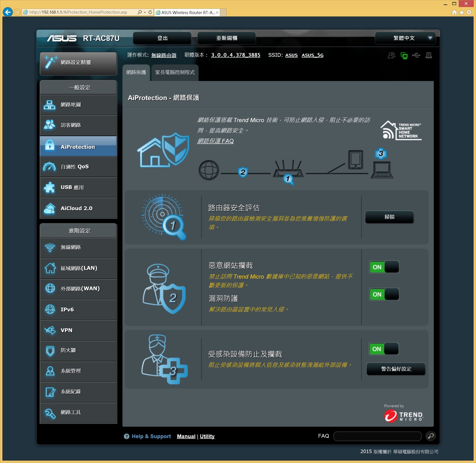Open 區域網路(LAN) settings

click(78, 268)
